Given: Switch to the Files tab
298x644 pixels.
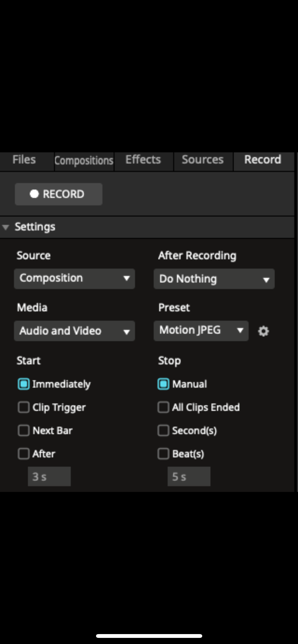Looking at the screenshot, I should tap(24, 160).
